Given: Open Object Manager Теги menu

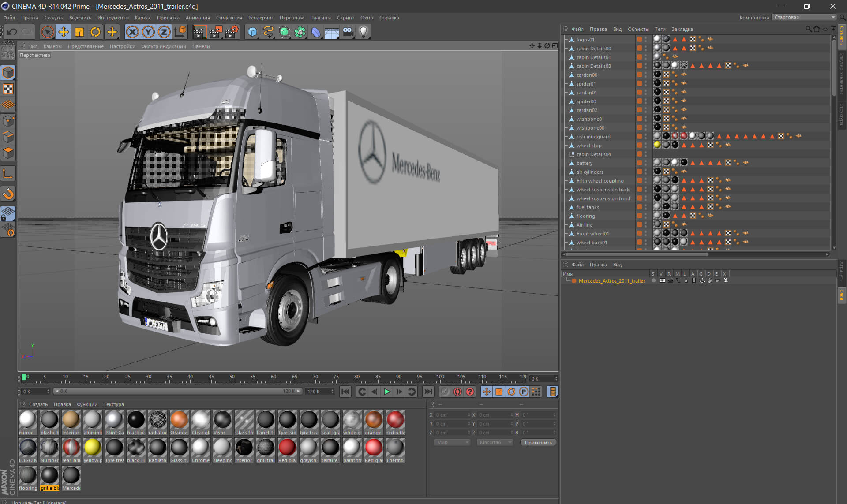Looking at the screenshot, I should click(x=660, y=29).
